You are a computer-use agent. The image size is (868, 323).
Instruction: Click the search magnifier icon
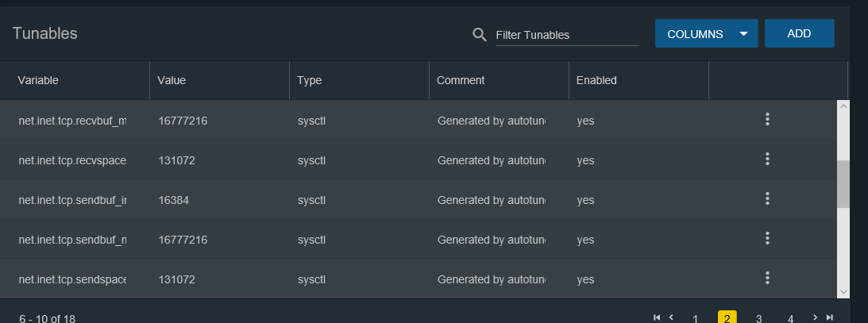tap(479, 34)
